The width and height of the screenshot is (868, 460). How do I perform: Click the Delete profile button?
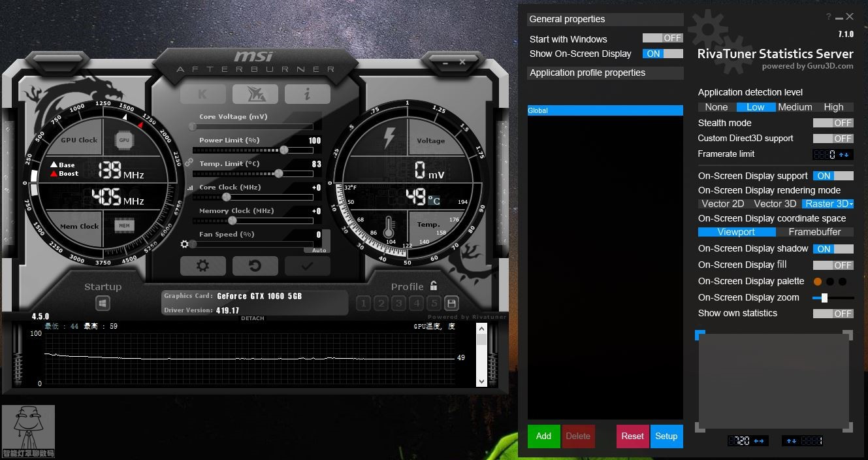(578, 436)
